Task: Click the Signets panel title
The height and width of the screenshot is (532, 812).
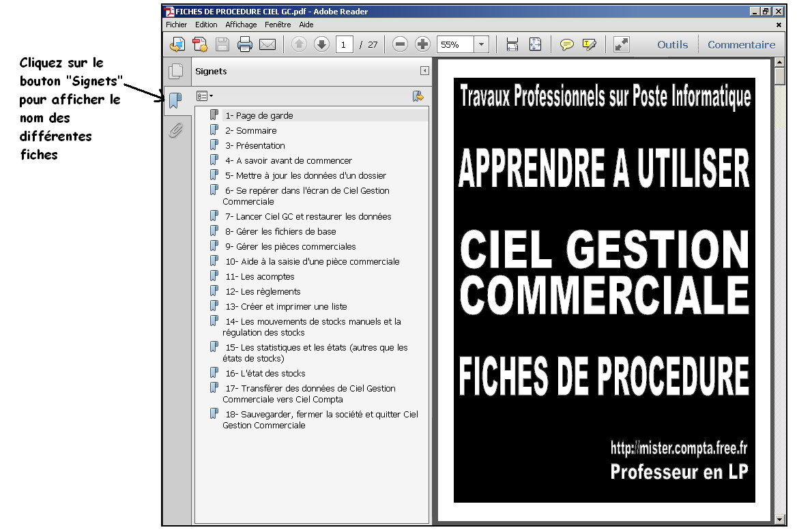Action: 211,71
